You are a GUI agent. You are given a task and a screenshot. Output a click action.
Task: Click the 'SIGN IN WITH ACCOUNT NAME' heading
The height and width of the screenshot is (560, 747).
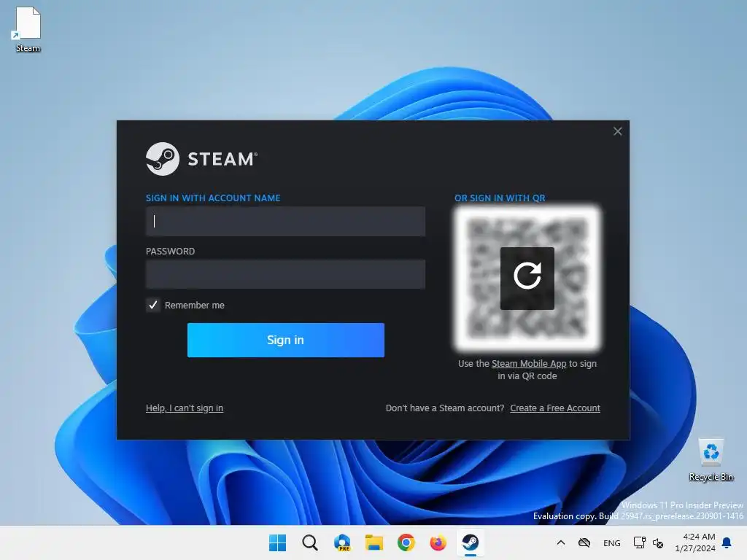[x=213, y=198]
